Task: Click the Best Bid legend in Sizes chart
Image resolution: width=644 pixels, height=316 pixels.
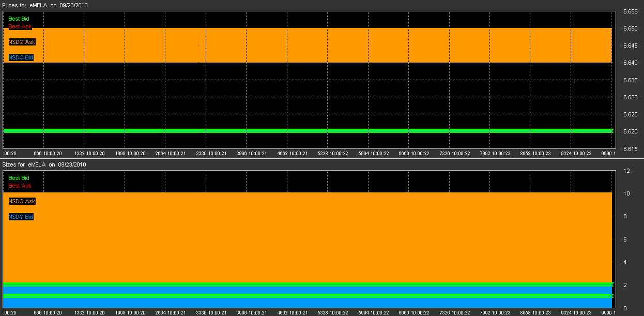Action: pos(19,178)
